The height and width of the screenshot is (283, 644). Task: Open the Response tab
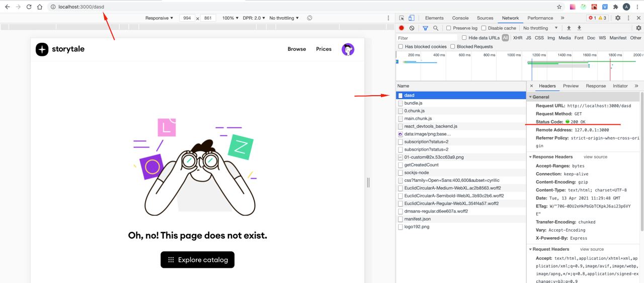click(x=596, y=86)
